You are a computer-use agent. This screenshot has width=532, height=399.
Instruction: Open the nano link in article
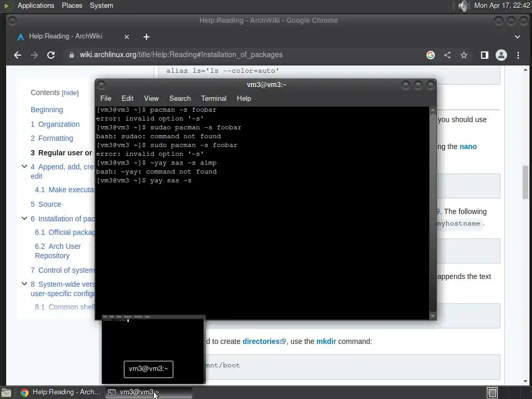click(x=468, y=147)
